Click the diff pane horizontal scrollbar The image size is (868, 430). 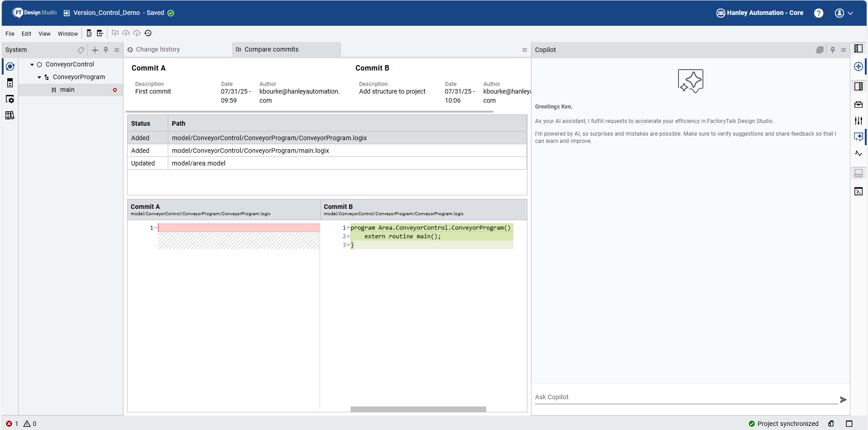click(x=418, y=409)
